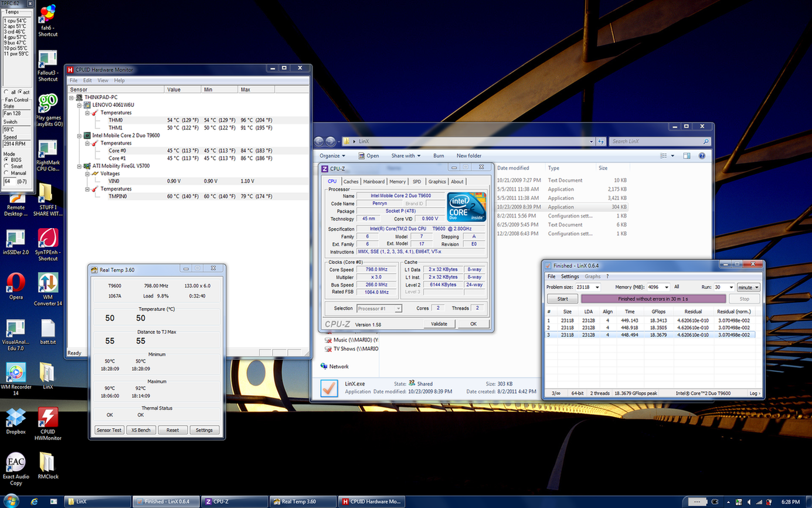Toggle the Explorer preview pane icon
The height and width of the screenshot is (508, 812).
687,156
